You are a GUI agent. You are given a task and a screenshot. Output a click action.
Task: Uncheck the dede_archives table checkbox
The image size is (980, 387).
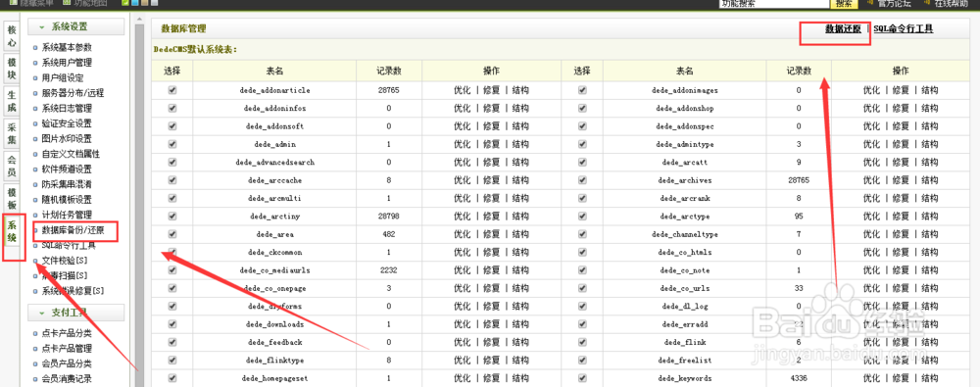pos(582,180)
